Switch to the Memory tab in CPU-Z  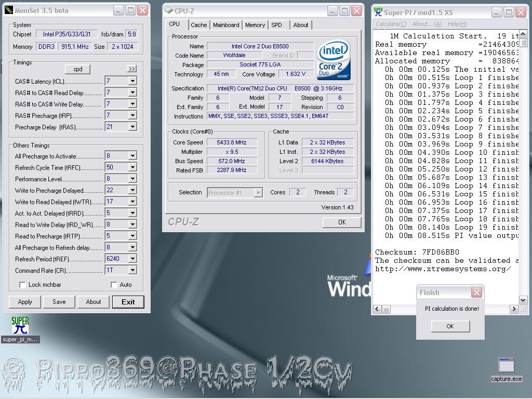point(255,25)
